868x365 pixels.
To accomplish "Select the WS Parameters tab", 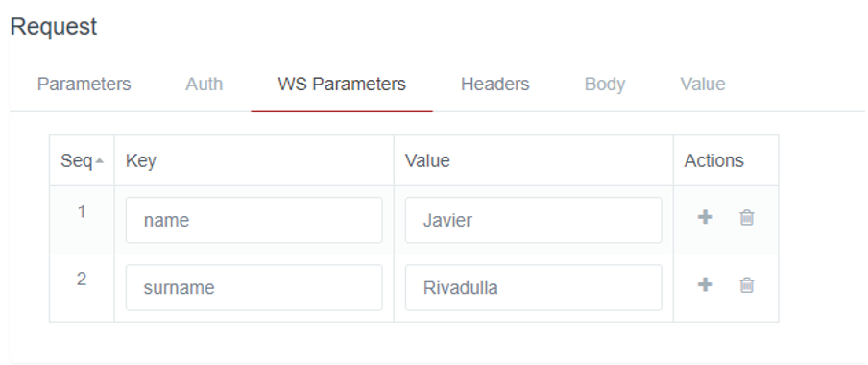I will [x=342, y=85].
